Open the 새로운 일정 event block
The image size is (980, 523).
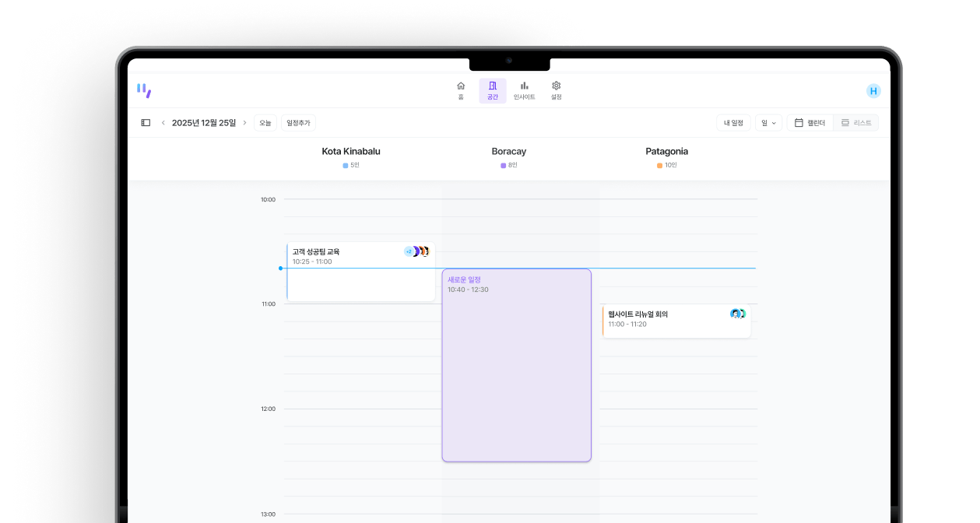[517, 365]
